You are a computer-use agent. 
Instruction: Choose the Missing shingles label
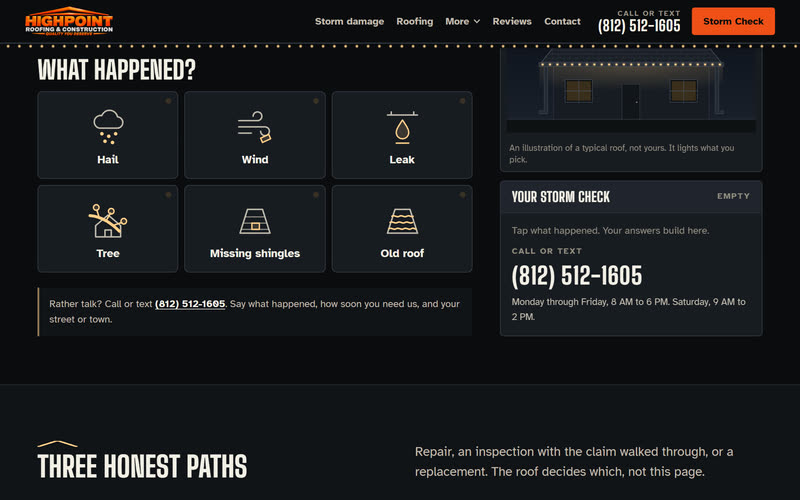click(255, 254)
